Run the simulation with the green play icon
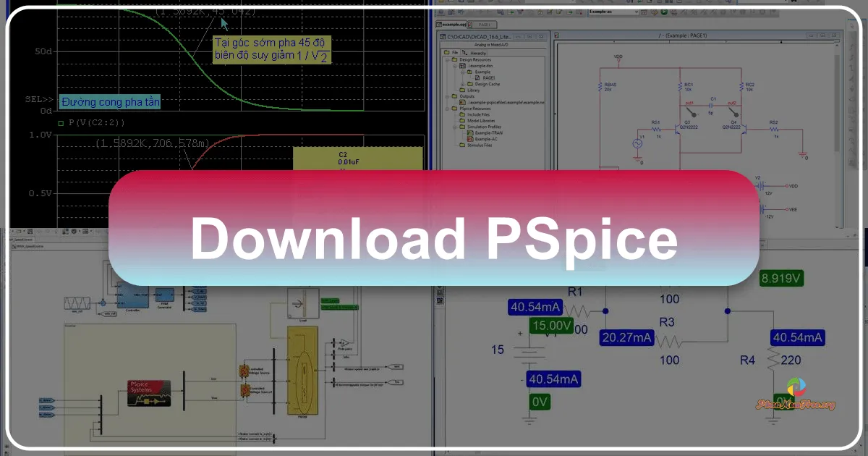The image size is (868, 456). click(x=664, y=12)
